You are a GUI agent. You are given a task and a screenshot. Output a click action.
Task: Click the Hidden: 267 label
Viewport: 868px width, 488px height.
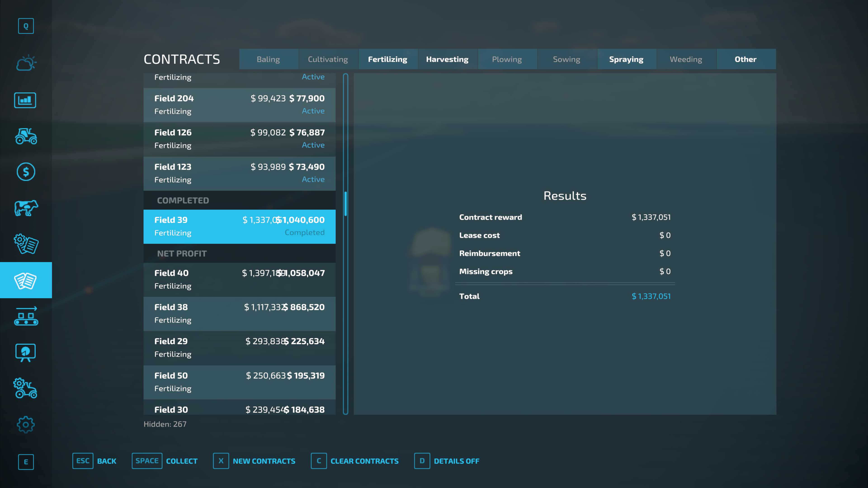tap(165, 424)
